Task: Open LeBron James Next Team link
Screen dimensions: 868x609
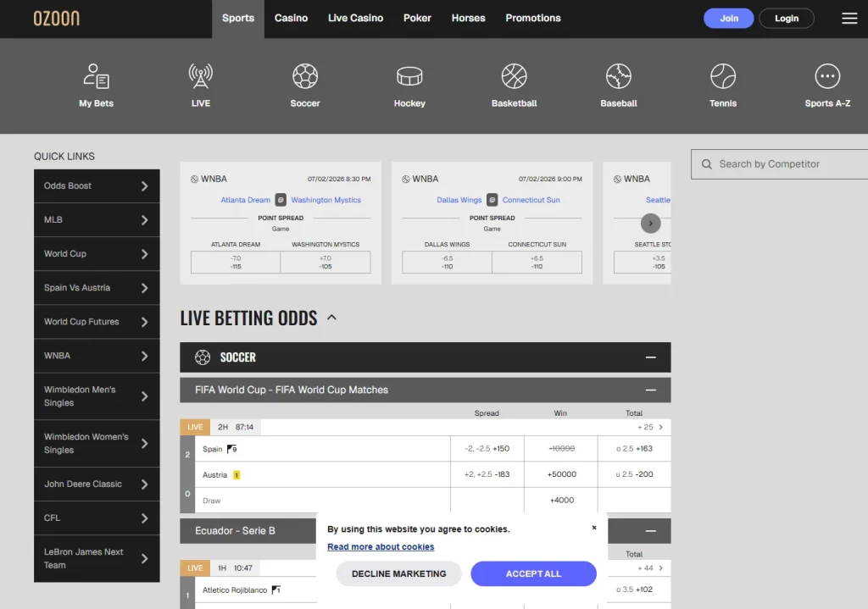Action: coord(97,559)
